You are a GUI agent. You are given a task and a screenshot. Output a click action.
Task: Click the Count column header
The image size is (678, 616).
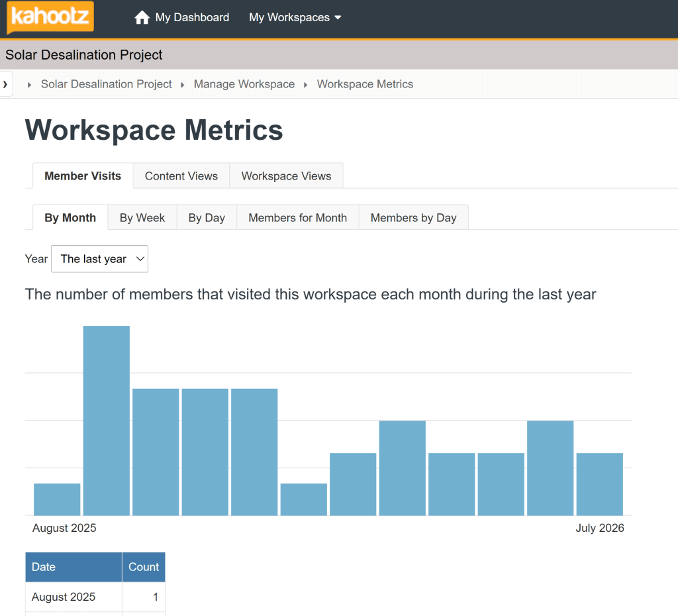[144, 567]
